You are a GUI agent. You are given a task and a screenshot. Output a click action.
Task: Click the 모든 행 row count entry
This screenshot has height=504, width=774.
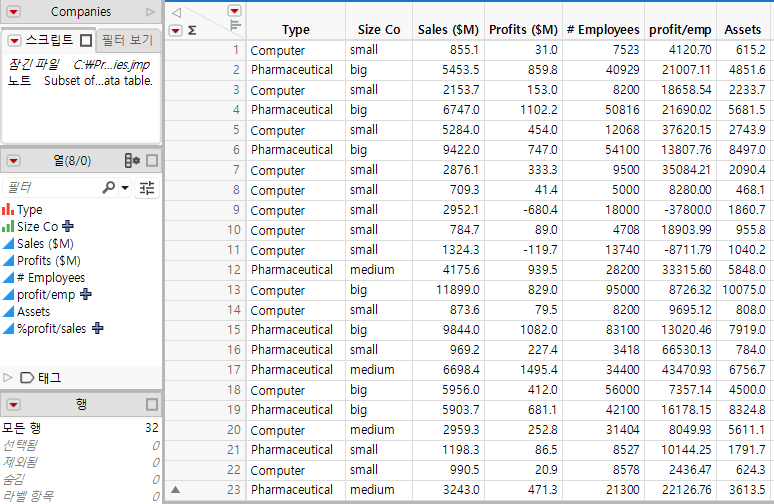pos(80,427)
